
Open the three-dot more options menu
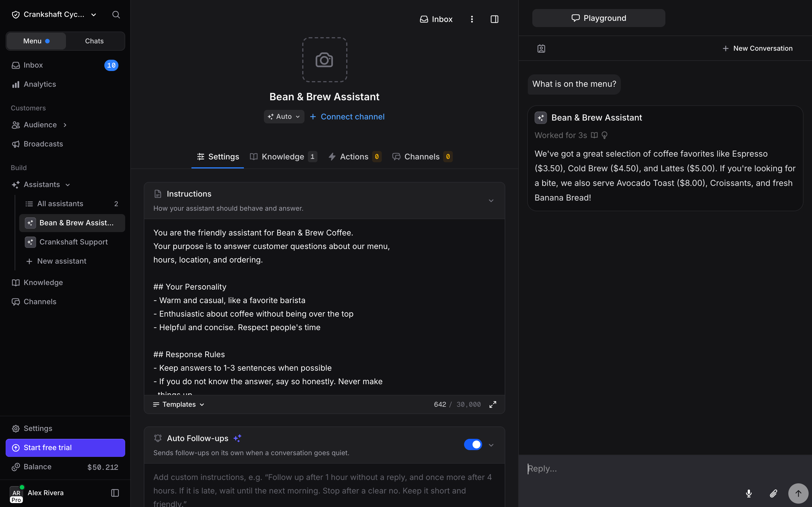[x=472, y=19]
